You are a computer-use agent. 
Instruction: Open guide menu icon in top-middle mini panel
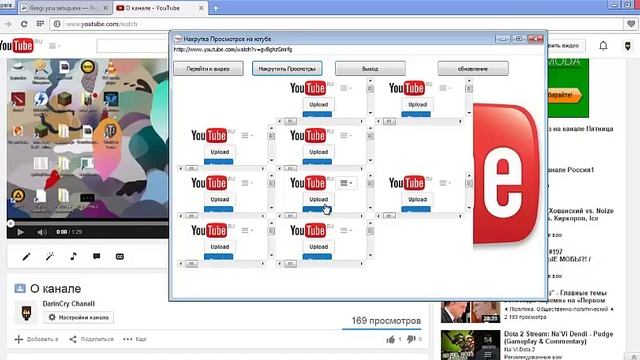[x=346, y=88]
